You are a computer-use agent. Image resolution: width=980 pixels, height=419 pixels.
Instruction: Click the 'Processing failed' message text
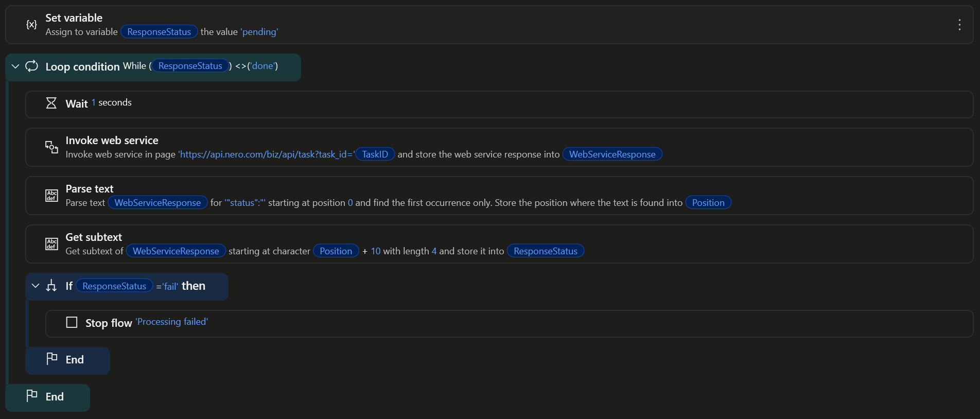point(172,322)
